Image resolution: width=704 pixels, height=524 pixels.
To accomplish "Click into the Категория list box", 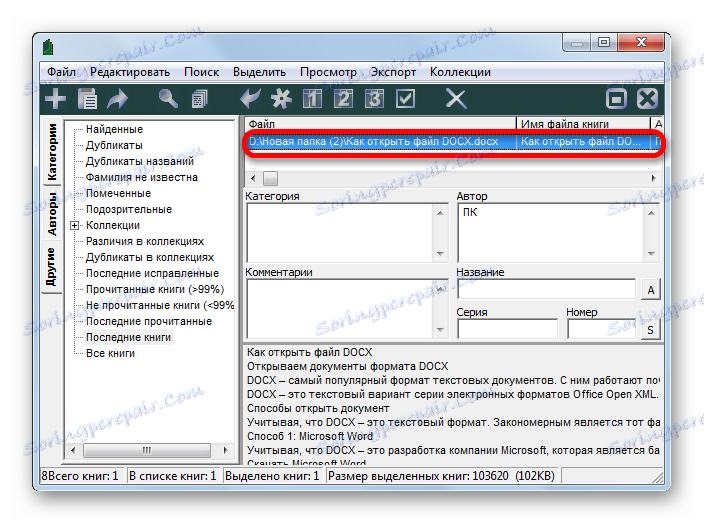I will (x=339, y=233).
